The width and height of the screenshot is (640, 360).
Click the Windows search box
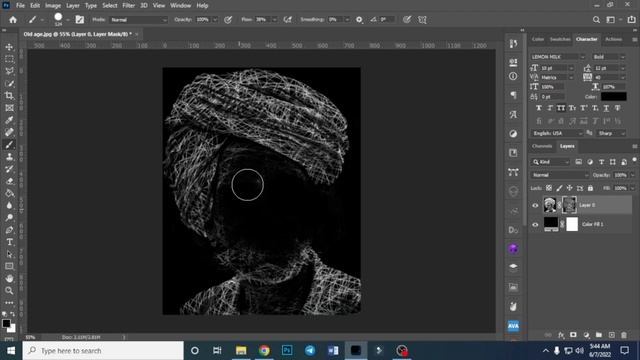tap(103, 351)
